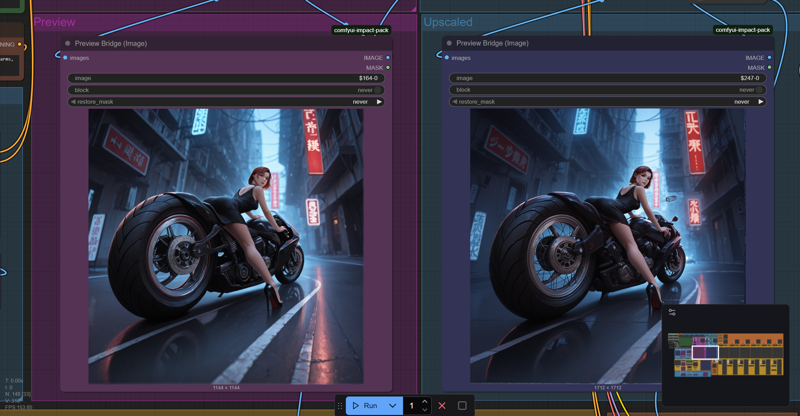Increase the batch count with up arrow
This screenshot has height=416, width=800.
(x=425, y=402)
